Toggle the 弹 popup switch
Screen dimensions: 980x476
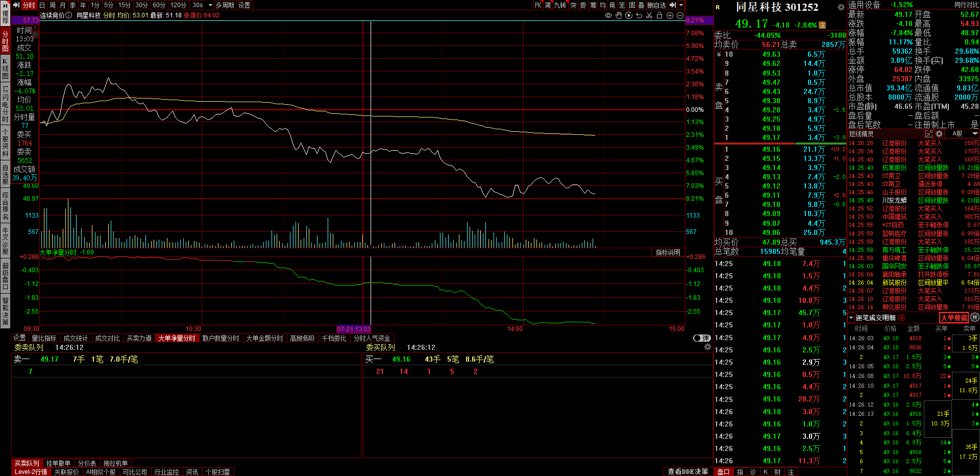tap(702, 338)
